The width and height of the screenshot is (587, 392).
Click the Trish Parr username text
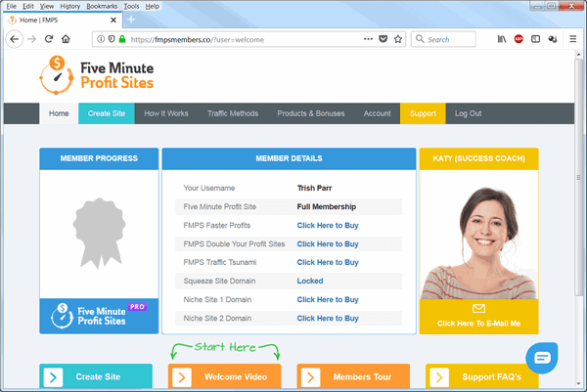click(314, 188)
